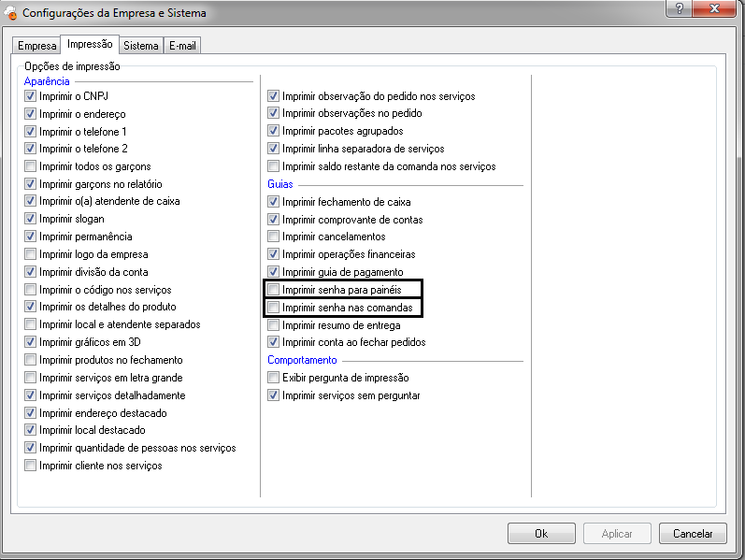
Task: Tick Imprimir senha nas comandas
Action: 274,308
